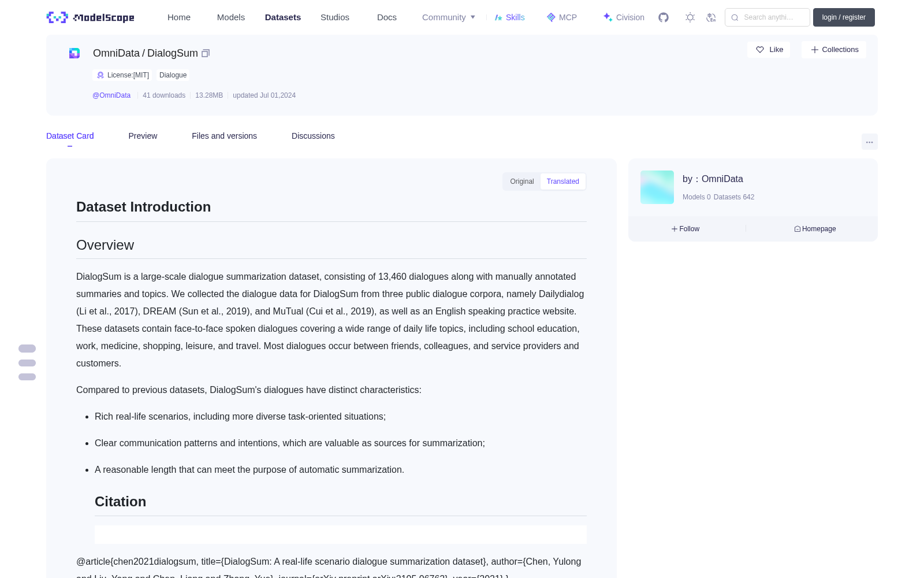Click the login / register button
Screen dimensions: 924x578
(x=844, y=17)
